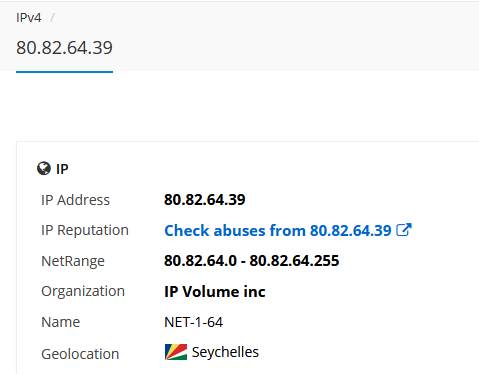
Task: Click the Seychelles geolocation text
Action: tap(225, 352)
